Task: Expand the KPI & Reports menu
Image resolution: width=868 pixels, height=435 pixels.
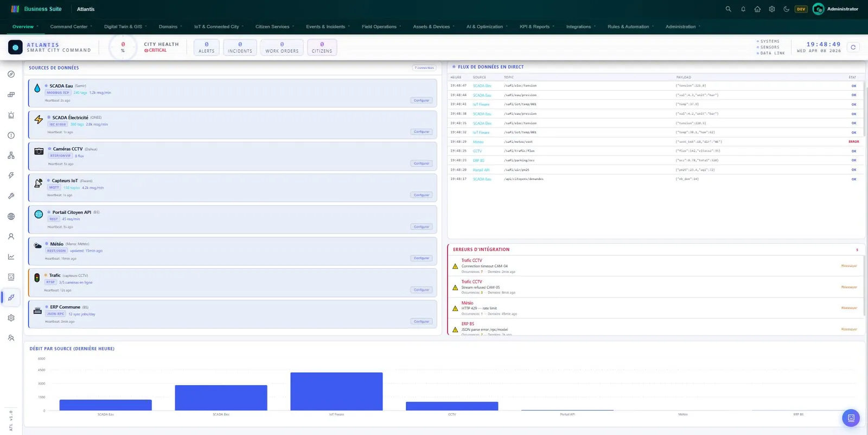Action: [537, 27]
